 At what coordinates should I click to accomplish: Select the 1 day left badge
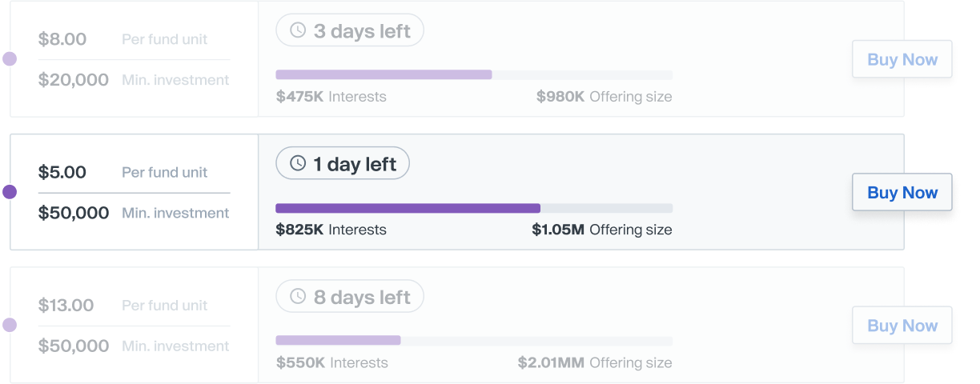[x=343, y=164]
